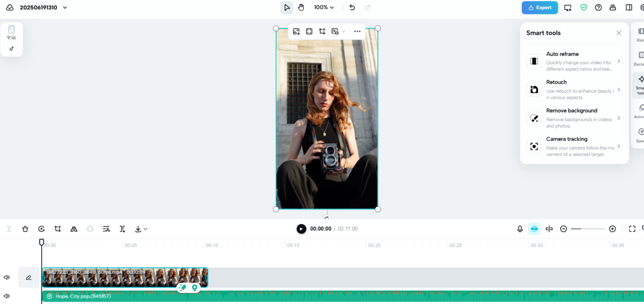Select the hand pan tool
Viewport: 644px width, 304px height.
click(x=301, y=7)
